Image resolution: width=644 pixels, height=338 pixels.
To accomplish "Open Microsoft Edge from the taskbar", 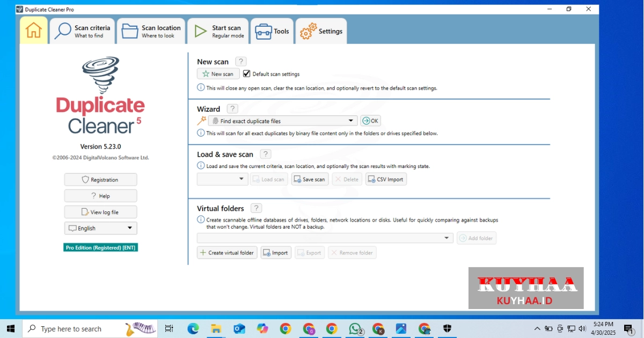I will pos(193,329).
